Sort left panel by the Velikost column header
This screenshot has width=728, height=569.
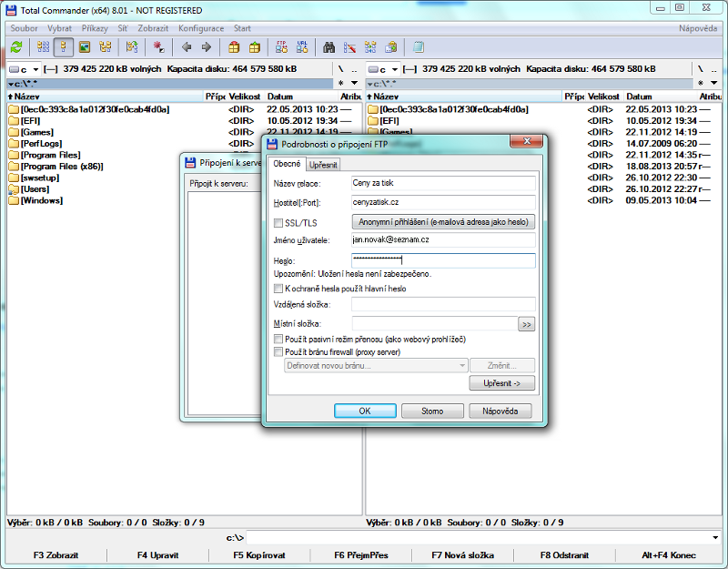coord(245,97)
